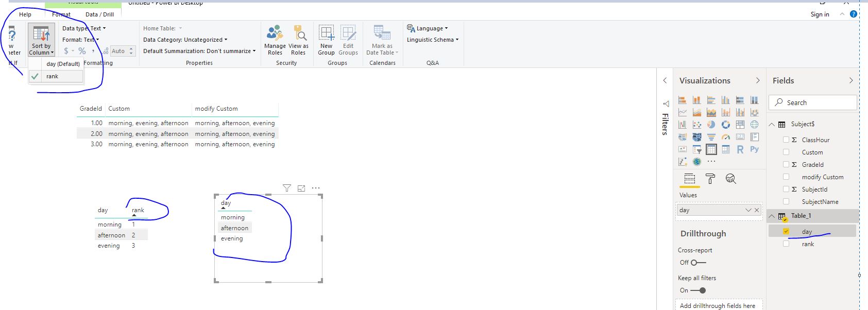The height and width of the screenshot is (310, 868).
Task: Open the Format ribbon tab
Action: click(61, 14)
